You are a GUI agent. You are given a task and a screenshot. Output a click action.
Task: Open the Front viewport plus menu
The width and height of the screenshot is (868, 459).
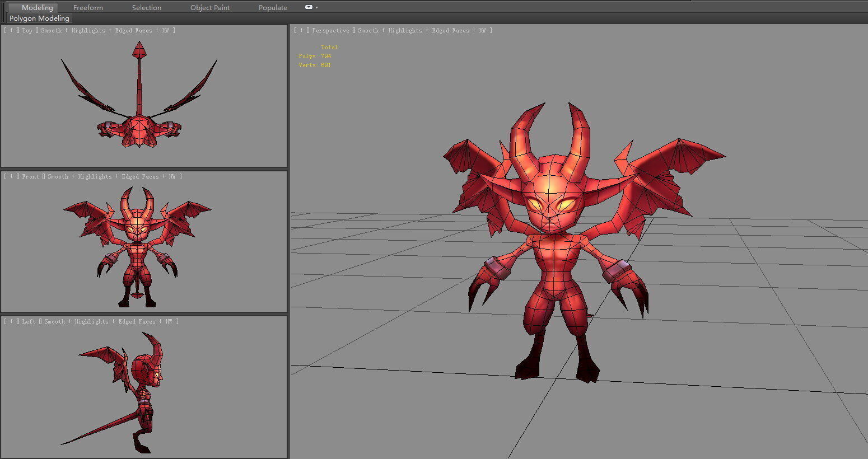(12, 176)
